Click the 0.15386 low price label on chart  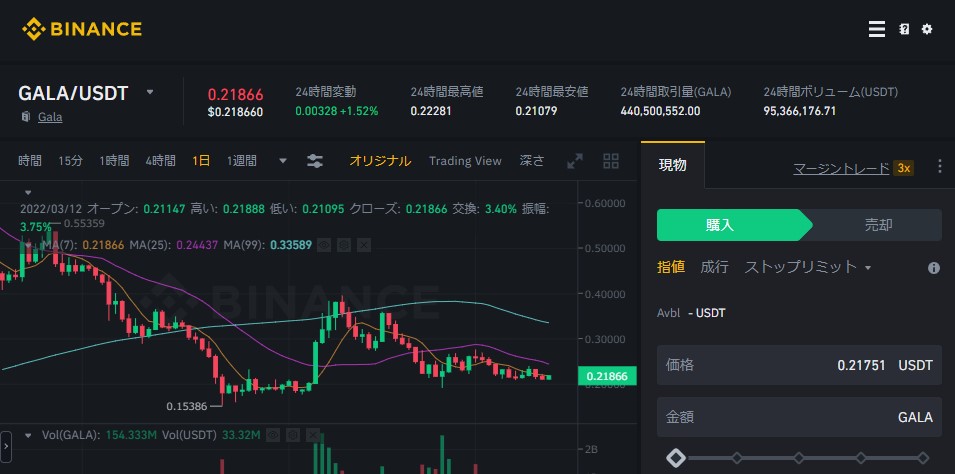click(x=187, y=406)
